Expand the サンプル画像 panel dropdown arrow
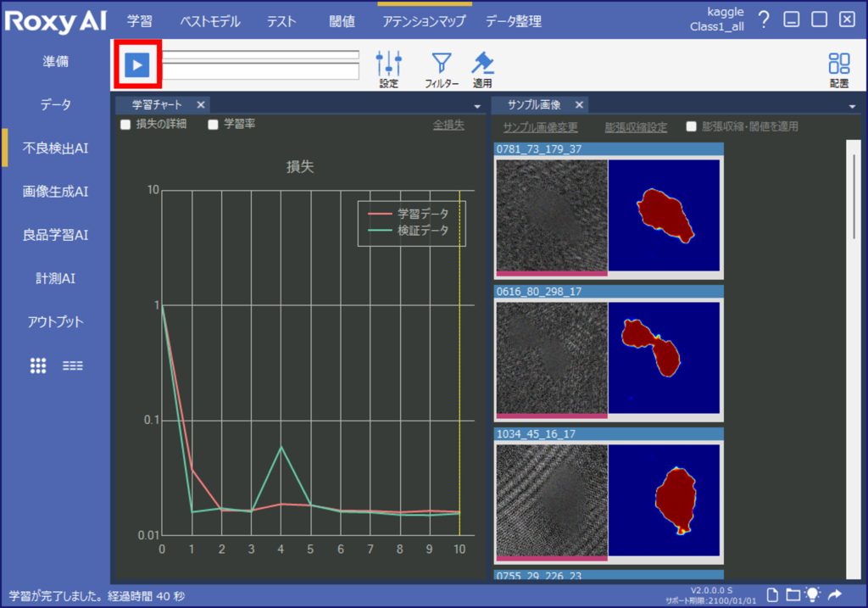This screenshot has width=868, height=608. [852, 107]
